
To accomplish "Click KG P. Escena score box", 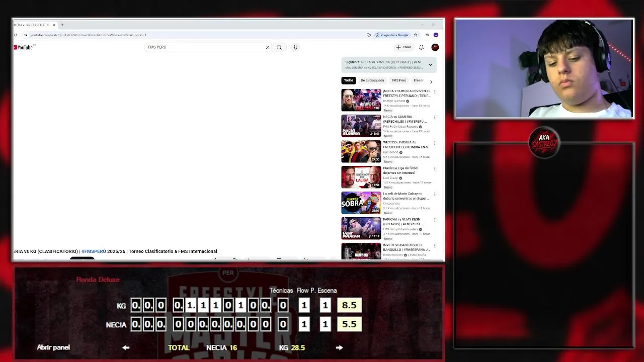I will point(325,305).
